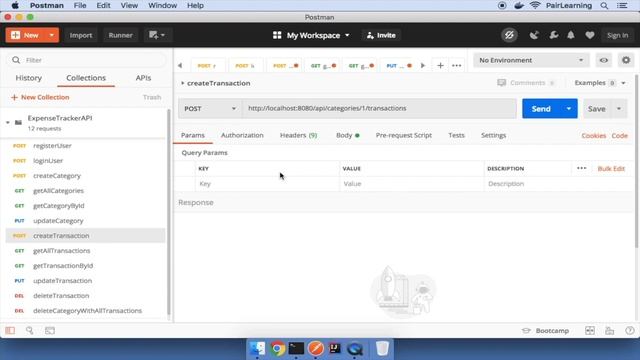This screenshot has width=640, height=360.
Task: Click the request URL field
Action: coord(379,109)
